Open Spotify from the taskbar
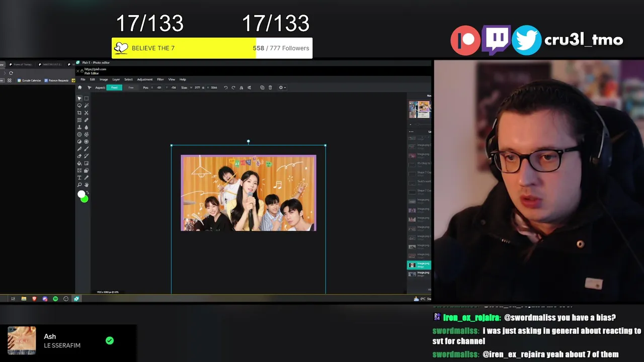 pyautogui.click(x=55, y=299)
